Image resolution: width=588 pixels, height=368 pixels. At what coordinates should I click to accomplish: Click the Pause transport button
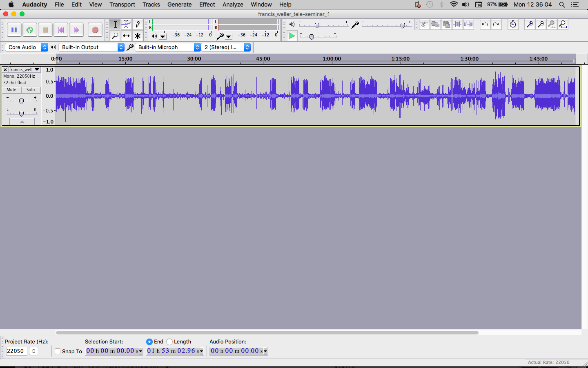(x=14, y=30)
